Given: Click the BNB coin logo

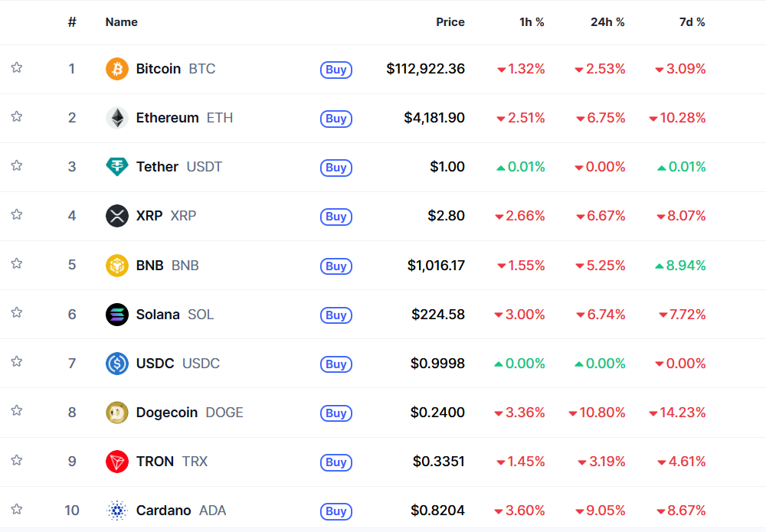Looking at the screenshot, I should click(116, 265).
